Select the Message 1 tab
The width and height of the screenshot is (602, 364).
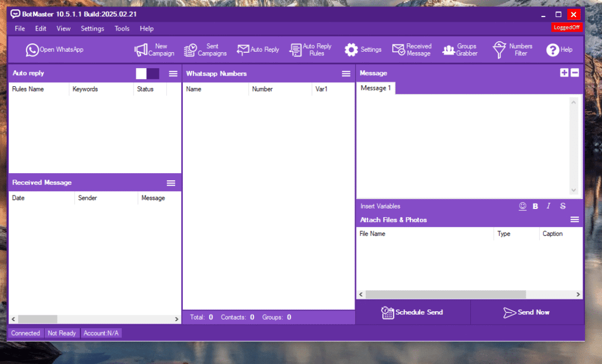pyautogui.click(x=376, y=88)
